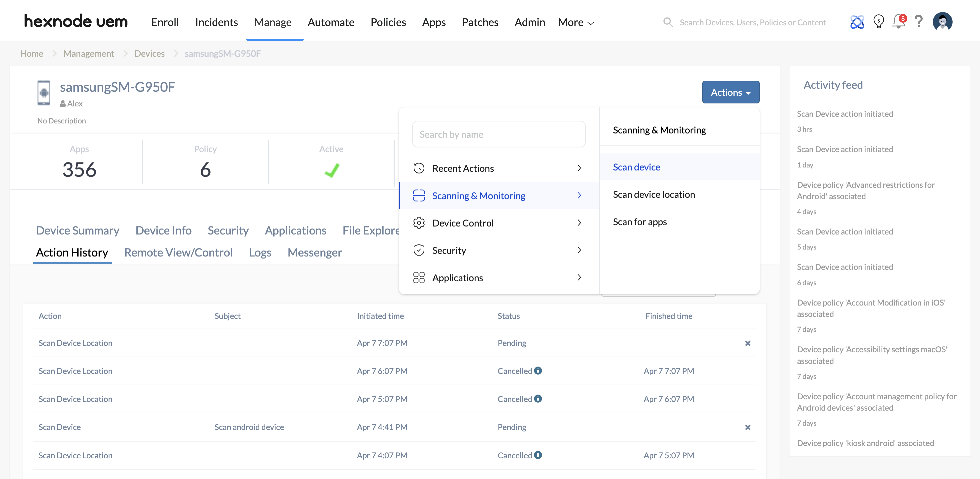Click info icon on Apr 7 5:07 Cancelled status
Screen dimensions: 980x479
pyautogui.click(x=538, y=399)
